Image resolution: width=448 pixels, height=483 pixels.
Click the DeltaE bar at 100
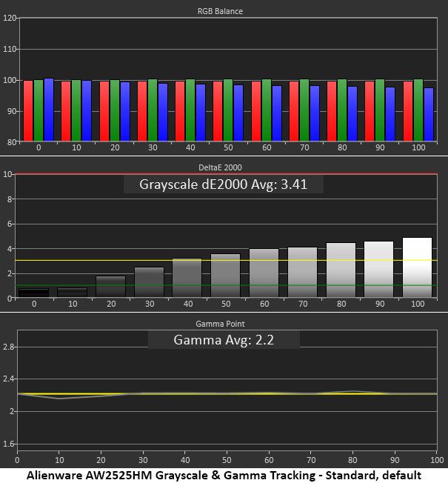pyautogui.click(x=417, y=267)
